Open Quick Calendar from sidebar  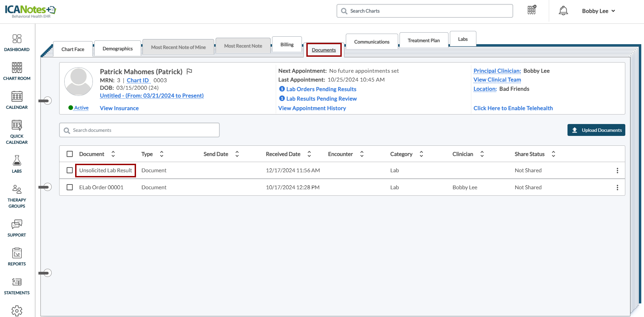pyautogui.click(x=17, y=132)
